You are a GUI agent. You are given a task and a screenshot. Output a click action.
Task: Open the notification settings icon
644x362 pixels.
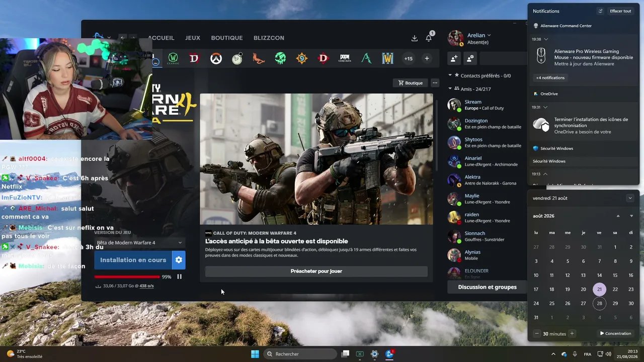pos(600,11)
